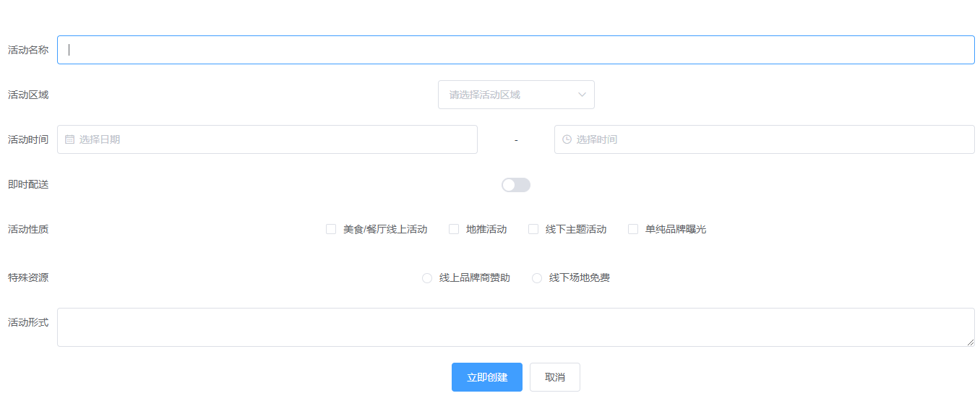This screenshot has width=980, height=414.
Task: Click the 活动名称 label
Action: point(28,50)
